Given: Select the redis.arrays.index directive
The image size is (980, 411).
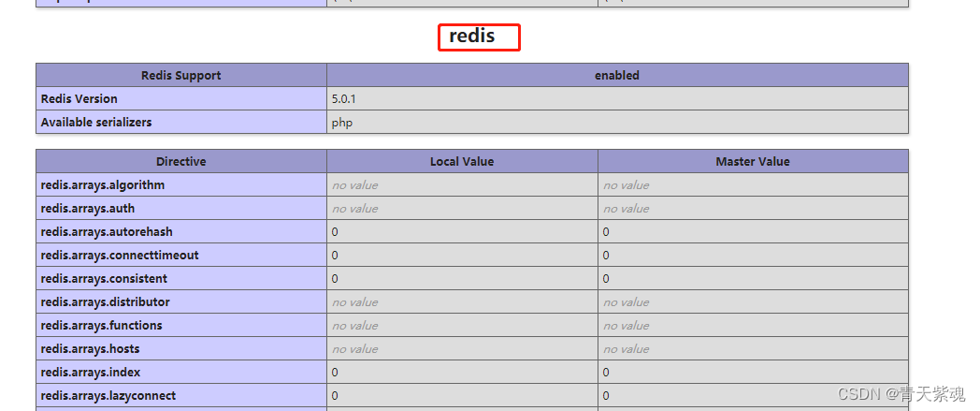Looking at the screenshot, I should click(x=91, y=373).
